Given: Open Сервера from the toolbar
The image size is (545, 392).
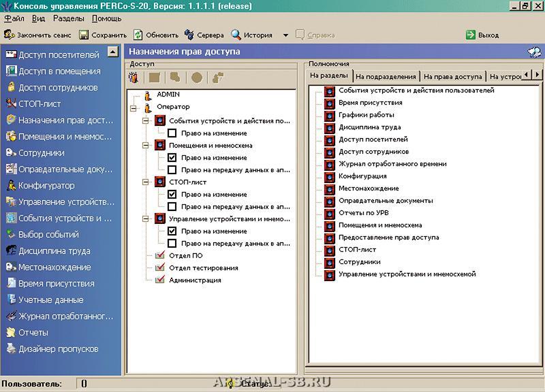Looking at the screenshot, I should pos(190,35).
